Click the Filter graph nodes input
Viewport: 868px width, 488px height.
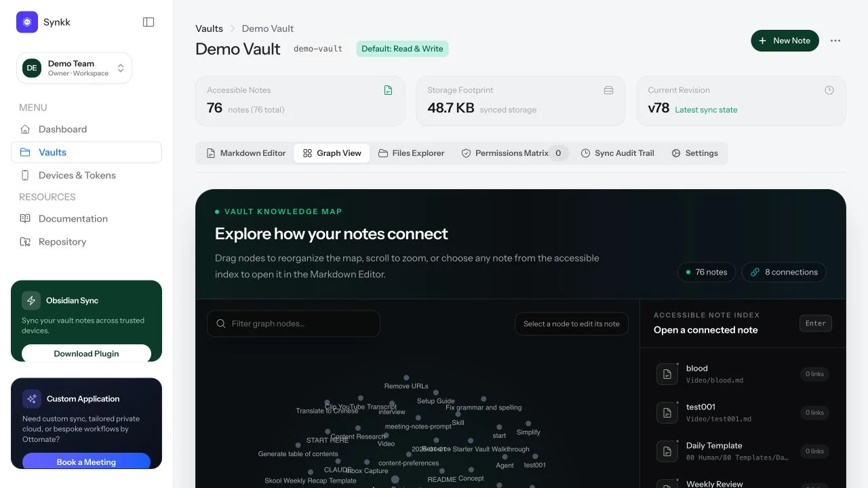click(294, 324)
